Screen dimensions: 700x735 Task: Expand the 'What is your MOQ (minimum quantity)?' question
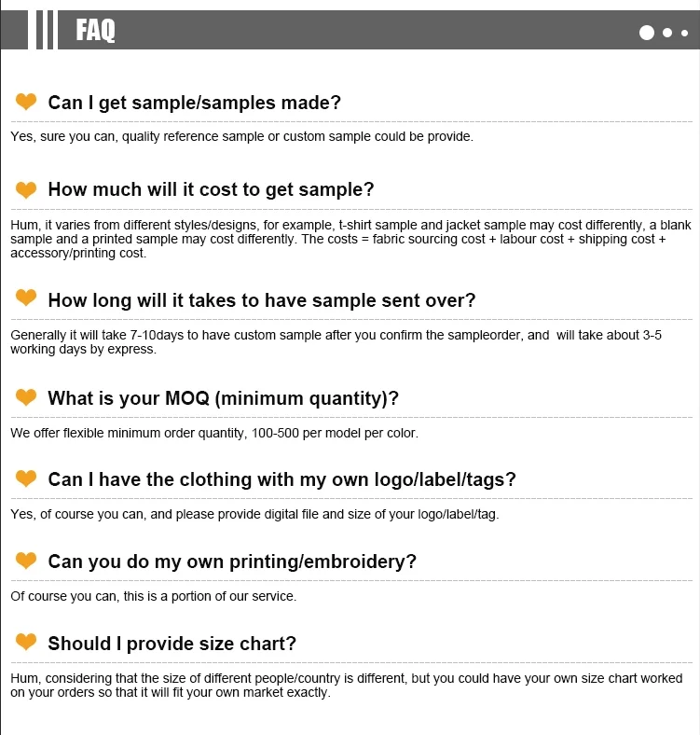[x=223, y=398]
